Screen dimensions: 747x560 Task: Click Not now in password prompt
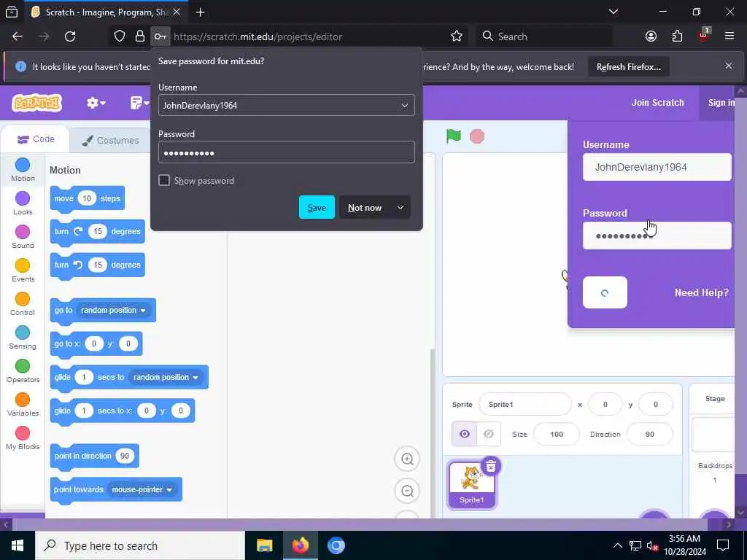pos(365,208)
